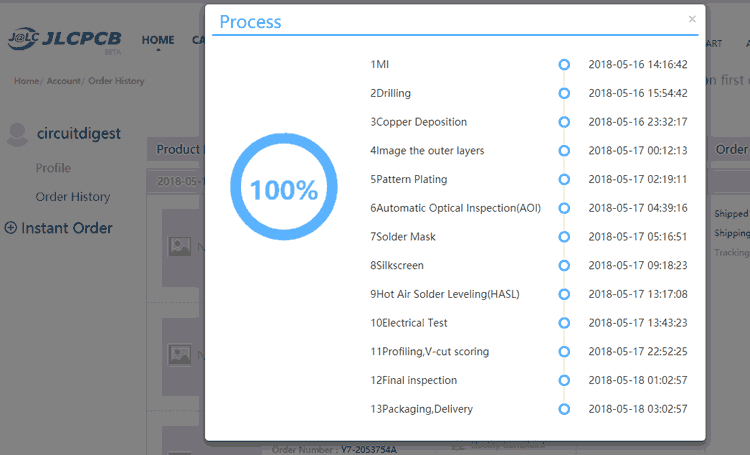Click marker for 4Image the outer layers
Image resolution: width=750 pixels, height=455 pixels.
pos(564,151)
